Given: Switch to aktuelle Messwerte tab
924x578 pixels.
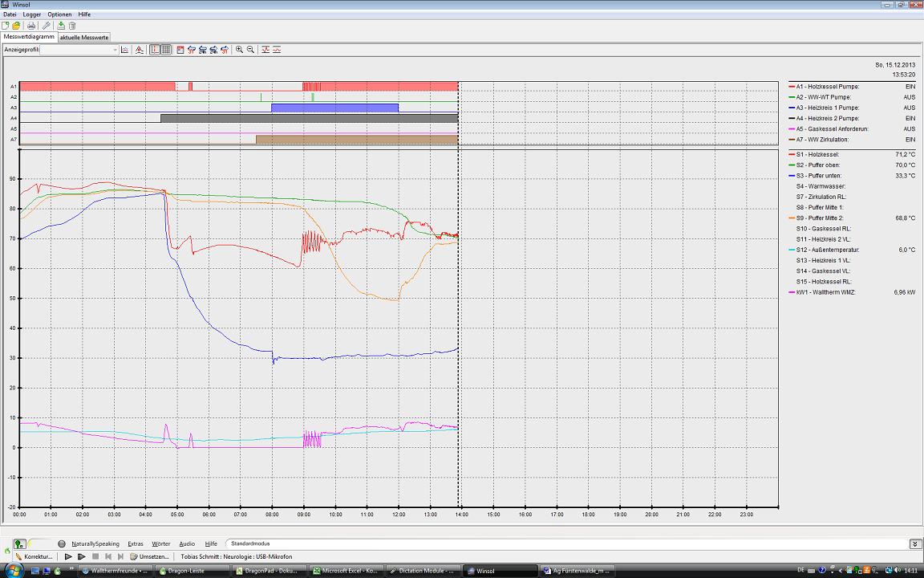Looking at the screenshot, I should coord(84,38).
